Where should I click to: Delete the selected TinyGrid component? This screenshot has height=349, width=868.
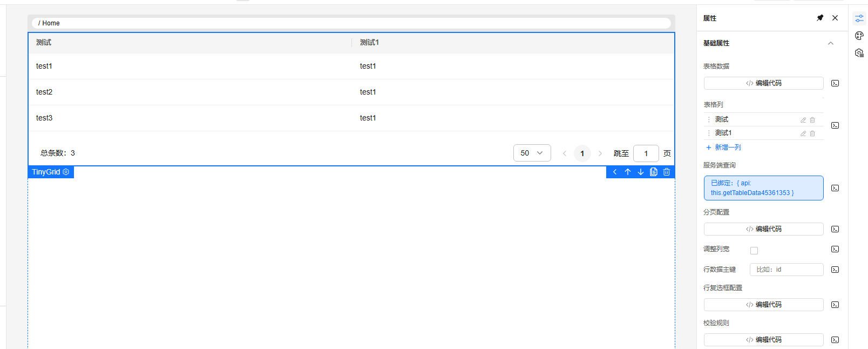[667, 172]
